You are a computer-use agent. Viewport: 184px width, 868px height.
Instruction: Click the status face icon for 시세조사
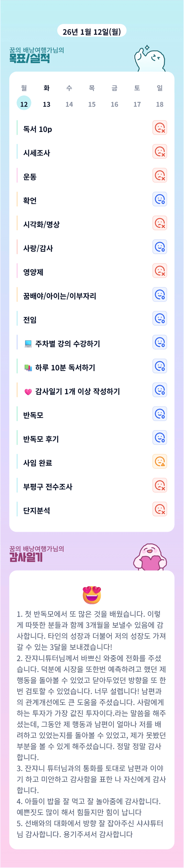(159, 152)
